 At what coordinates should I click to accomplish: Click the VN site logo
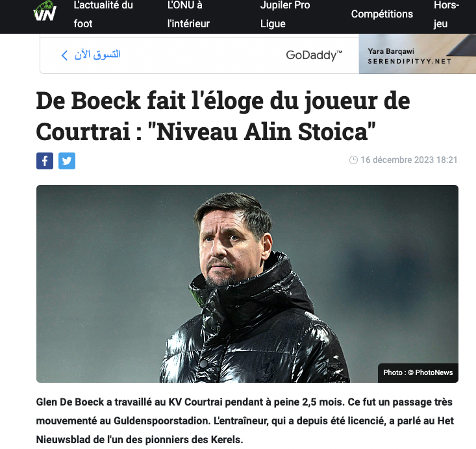(45, 12)
